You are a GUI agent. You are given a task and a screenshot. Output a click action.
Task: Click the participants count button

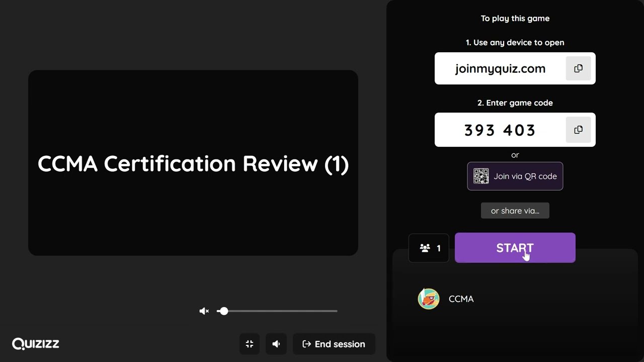point(429,248)
